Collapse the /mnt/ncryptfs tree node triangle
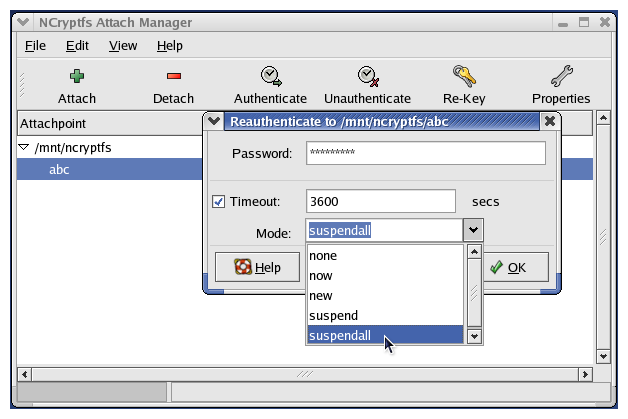The width and height of the screenshot is (628, 419). point(24,147)
